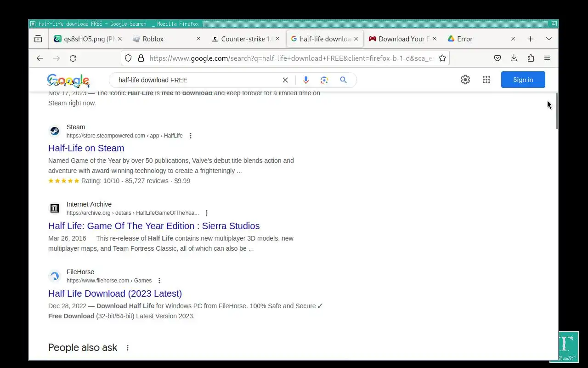Click the Internet Archive favicon
Viewport: 588px width, 368px height.
[x=55, y=208]
